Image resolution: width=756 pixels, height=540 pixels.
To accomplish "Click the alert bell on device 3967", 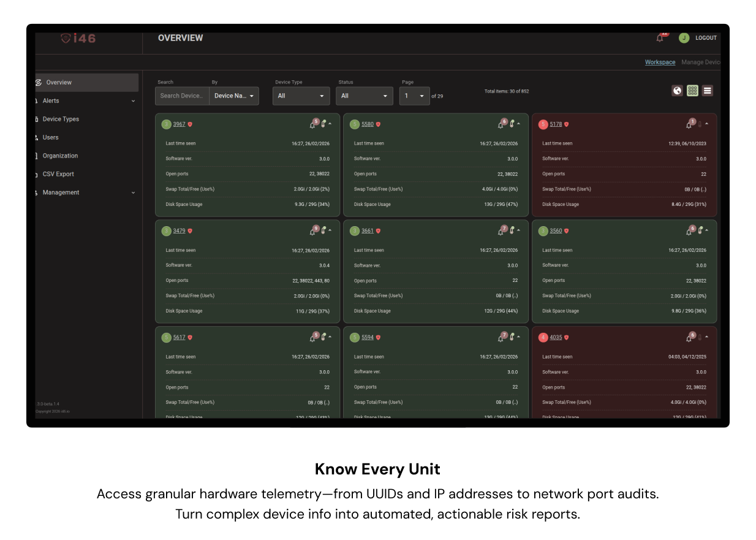I will (312, 124).
